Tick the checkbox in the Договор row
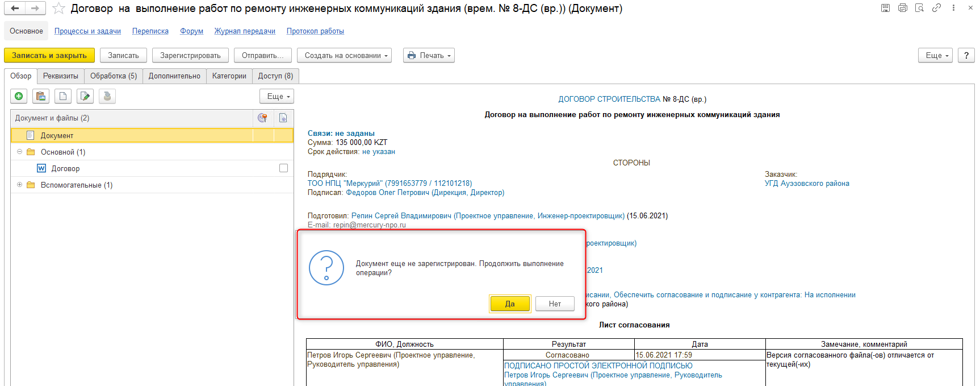Viewport: 980px width, 386px height. tap(283, 168)
